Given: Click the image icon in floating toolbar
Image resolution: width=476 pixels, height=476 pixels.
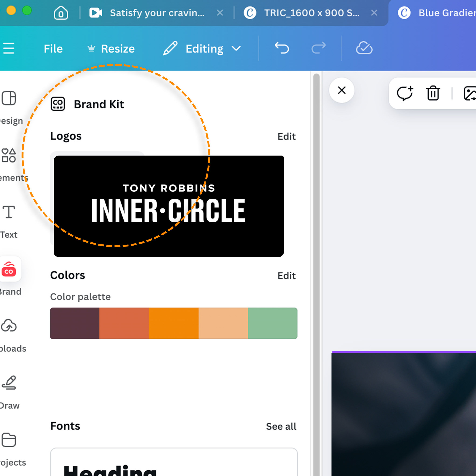Looking at the screenshot, I should (x=470, y=93).
